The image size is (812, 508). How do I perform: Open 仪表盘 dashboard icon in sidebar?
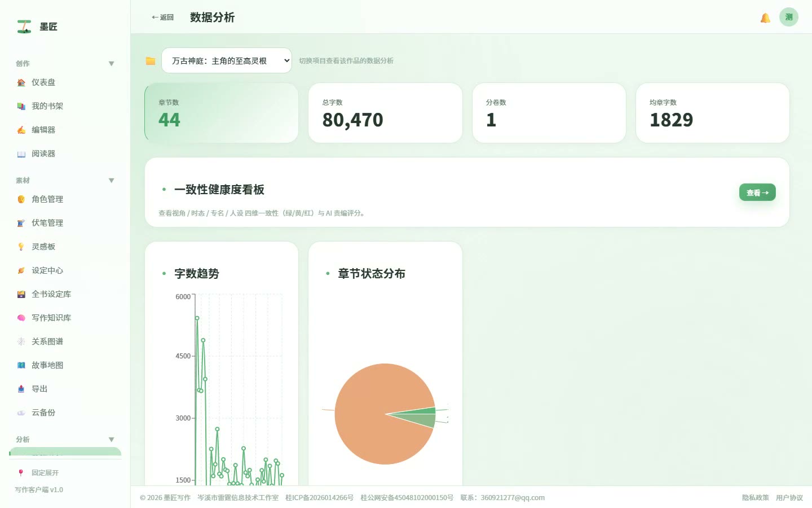(21, 82)
